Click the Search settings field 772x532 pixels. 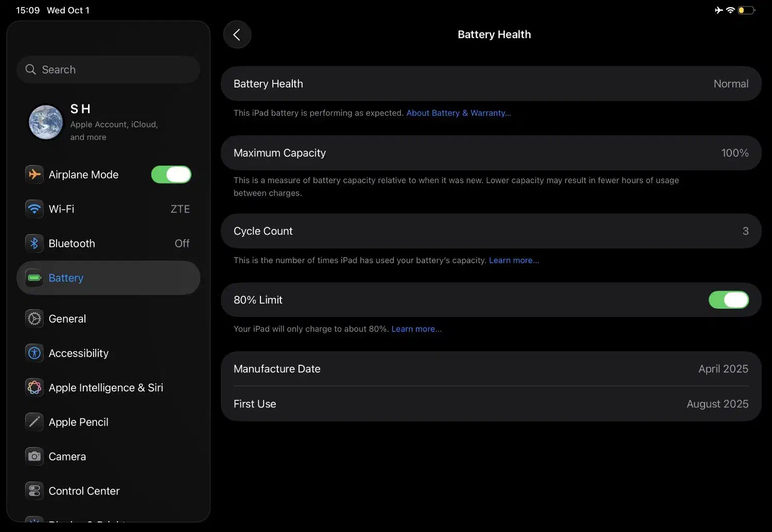[108, 69]
